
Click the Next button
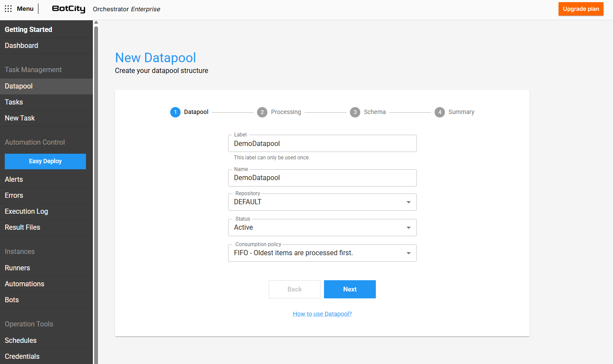coord(349,289)
